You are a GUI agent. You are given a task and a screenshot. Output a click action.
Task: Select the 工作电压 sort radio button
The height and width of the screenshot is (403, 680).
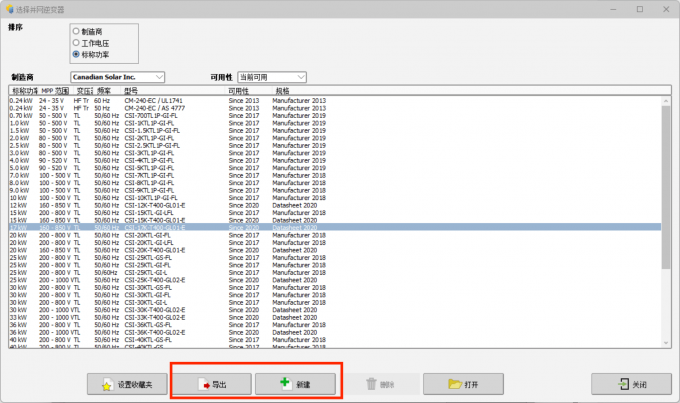[76, 43]
